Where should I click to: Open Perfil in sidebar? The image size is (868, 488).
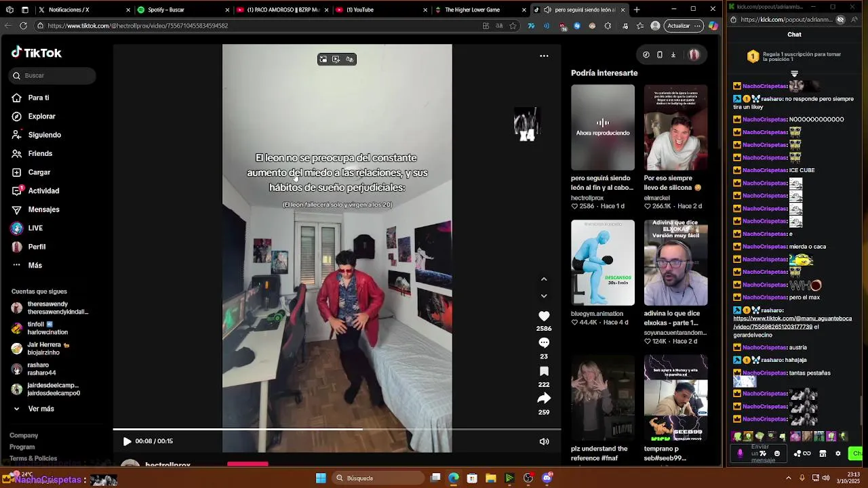click(x=37, y=247)
